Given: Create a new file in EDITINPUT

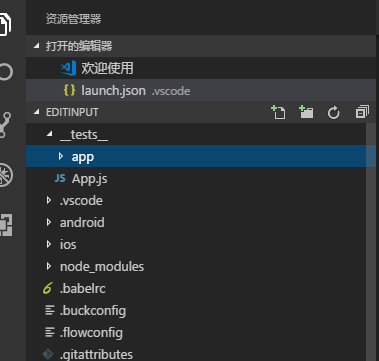Looking at the screenshot, I should pos(278,112).
